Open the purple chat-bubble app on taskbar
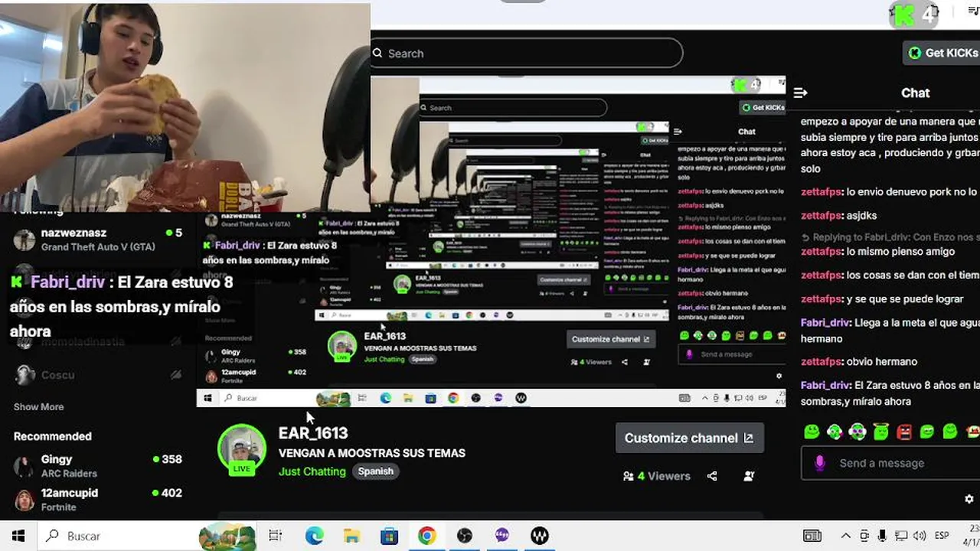The image size is (980, 551). click(501, 536)
